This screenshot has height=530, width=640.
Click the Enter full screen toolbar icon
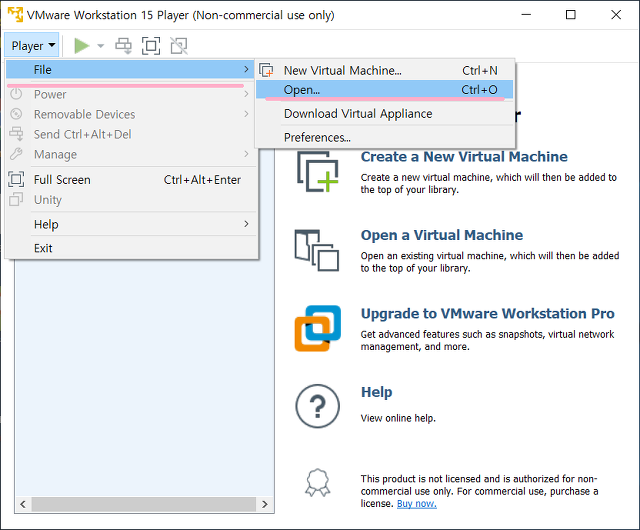click(x=151, y=46)
